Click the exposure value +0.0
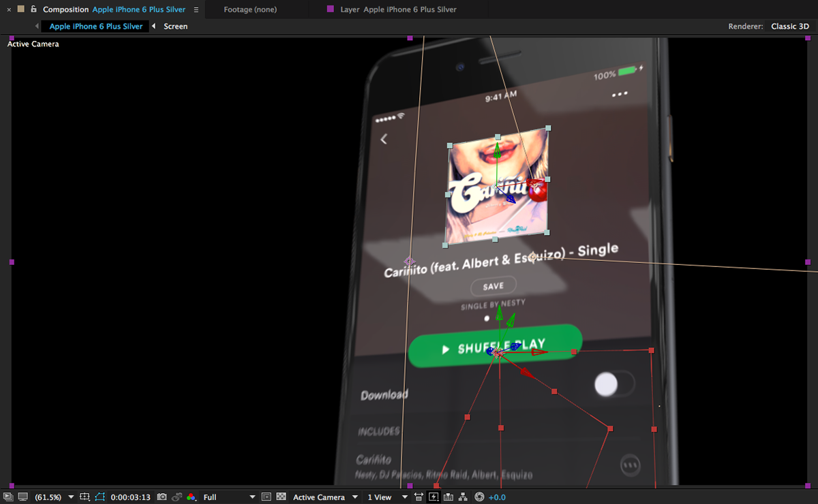The image size is (818, 504). pos(497,497)
